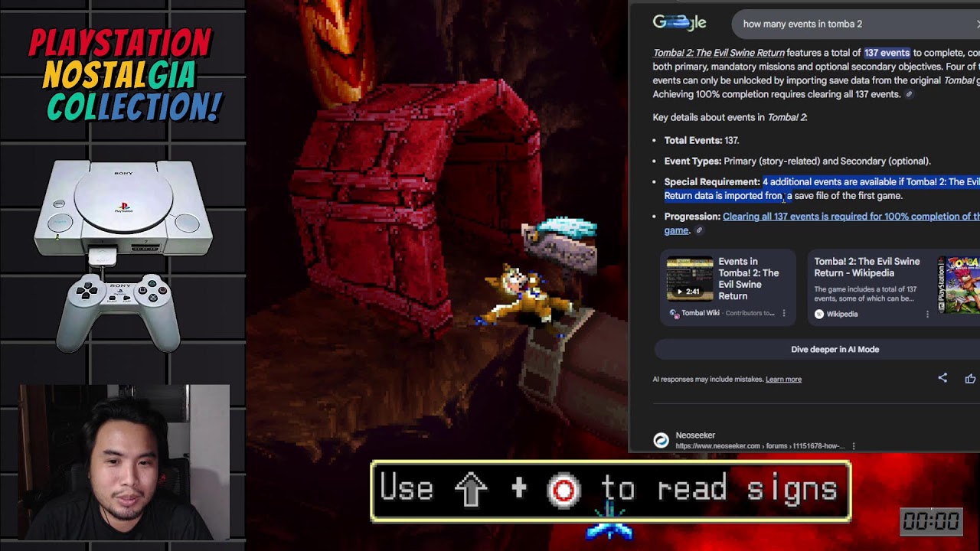Click the 'Wikipedia' source label under the card
The width and height of the screenshot is (980, 551).
pos(842,314)
